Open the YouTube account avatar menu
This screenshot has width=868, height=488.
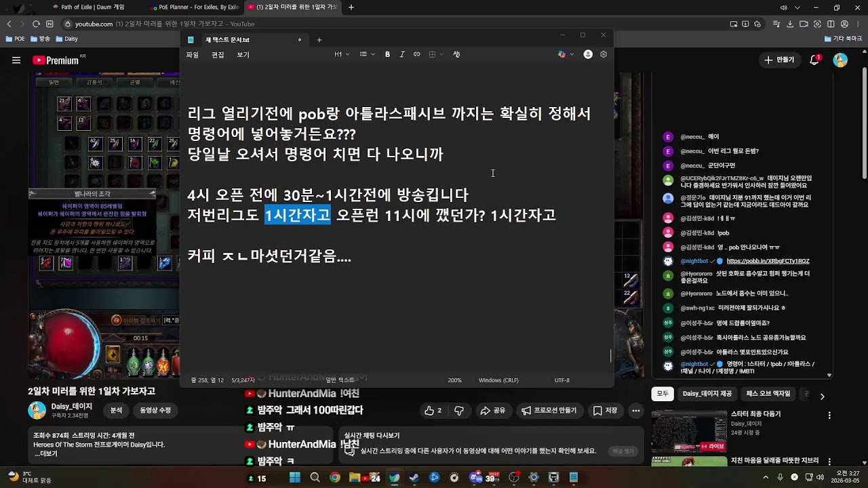point(840,60)
